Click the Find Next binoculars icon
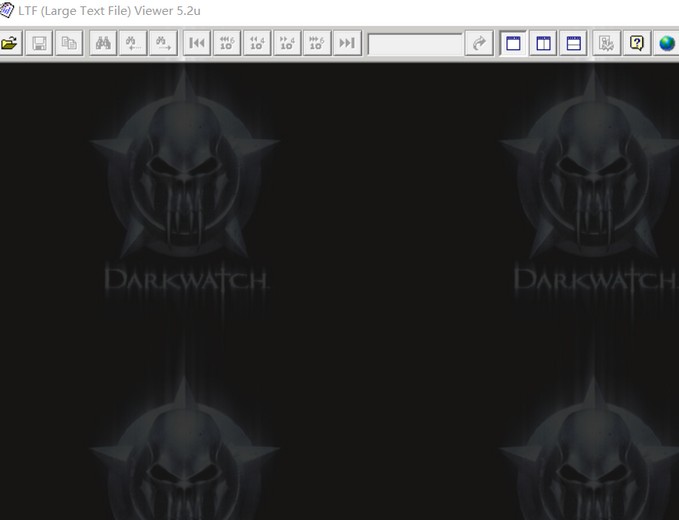The image size is (679, 520). point(163,43)
